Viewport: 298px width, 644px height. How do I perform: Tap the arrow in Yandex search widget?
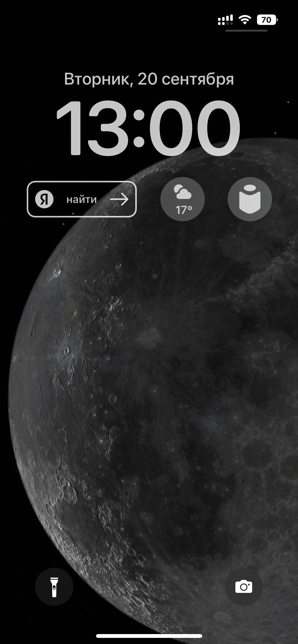click(119, 199)
